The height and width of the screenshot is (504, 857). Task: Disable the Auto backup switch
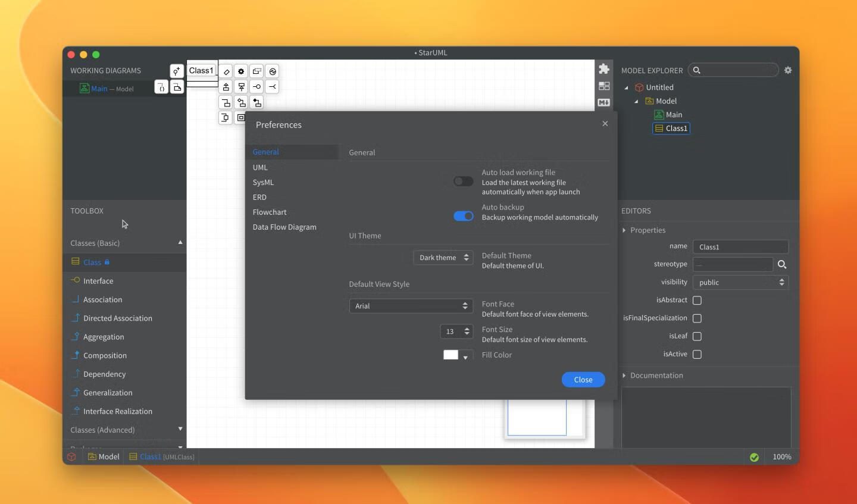point(463,216)
